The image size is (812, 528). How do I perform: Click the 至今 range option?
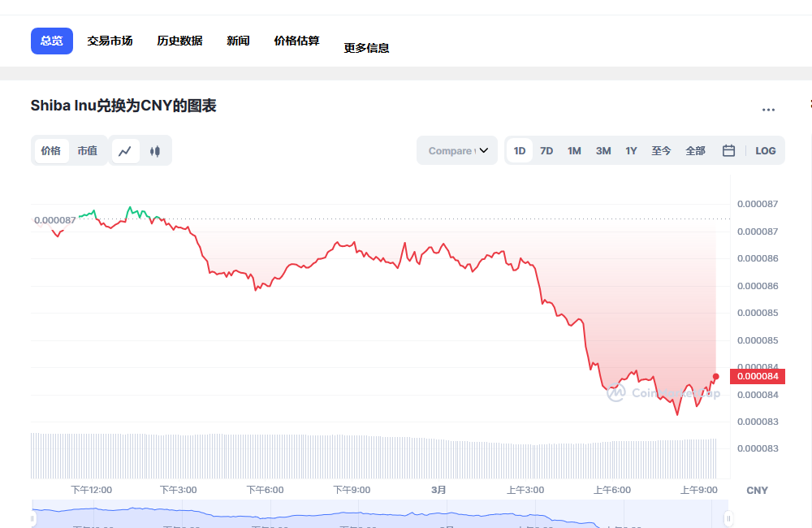pos(661,150)
